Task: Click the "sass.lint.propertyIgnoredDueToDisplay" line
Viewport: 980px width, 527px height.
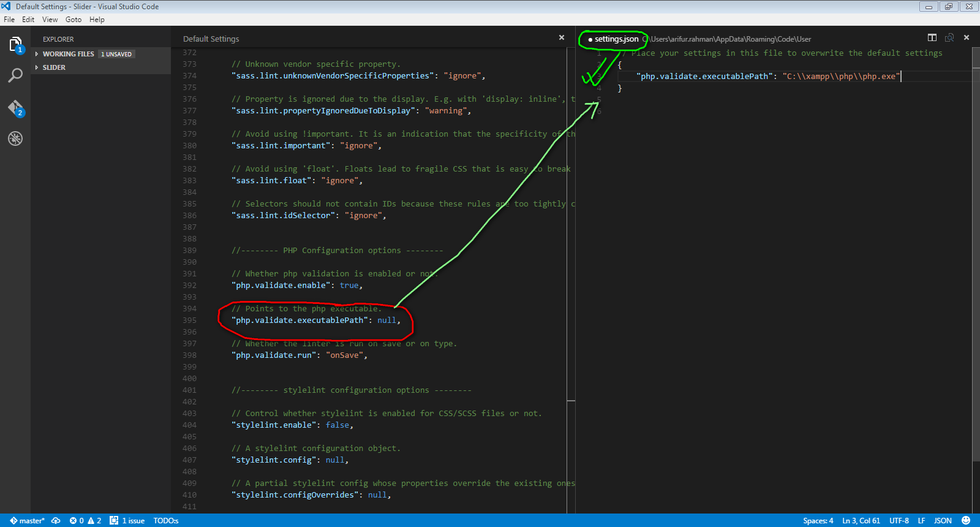Action: point(352,111)
